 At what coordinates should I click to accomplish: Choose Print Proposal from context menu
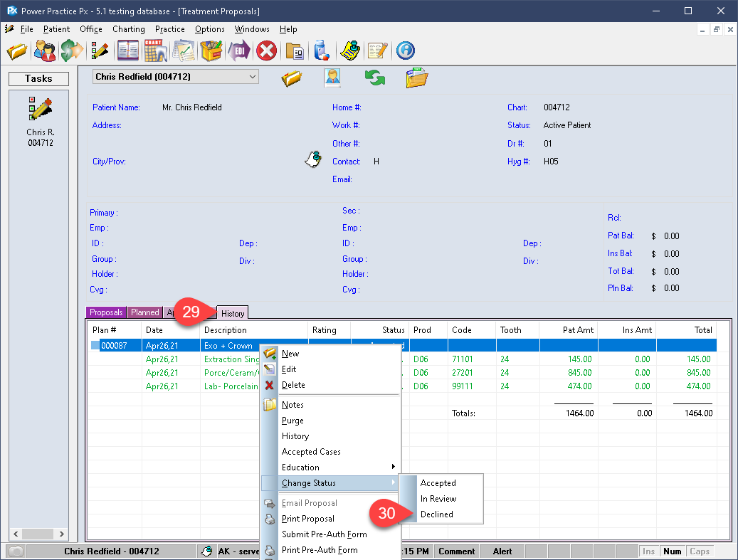[330, 519]
